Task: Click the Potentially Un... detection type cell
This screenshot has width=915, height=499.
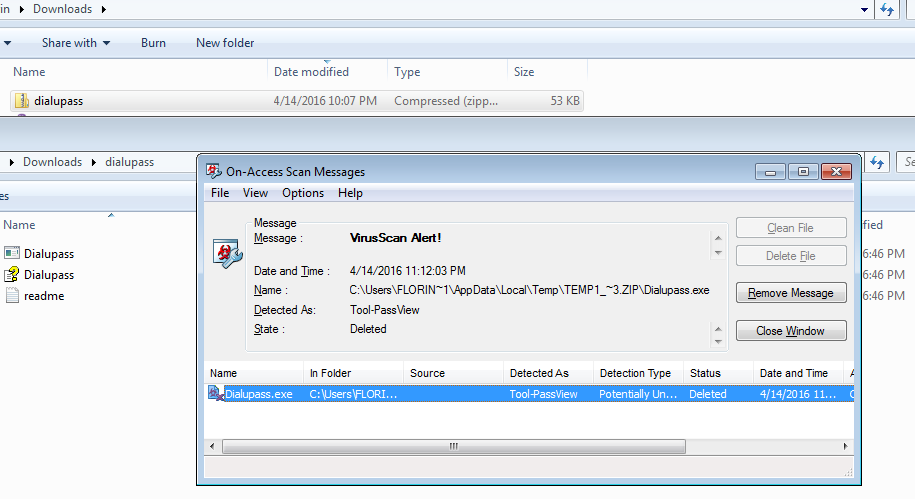Action: point(638,394)
